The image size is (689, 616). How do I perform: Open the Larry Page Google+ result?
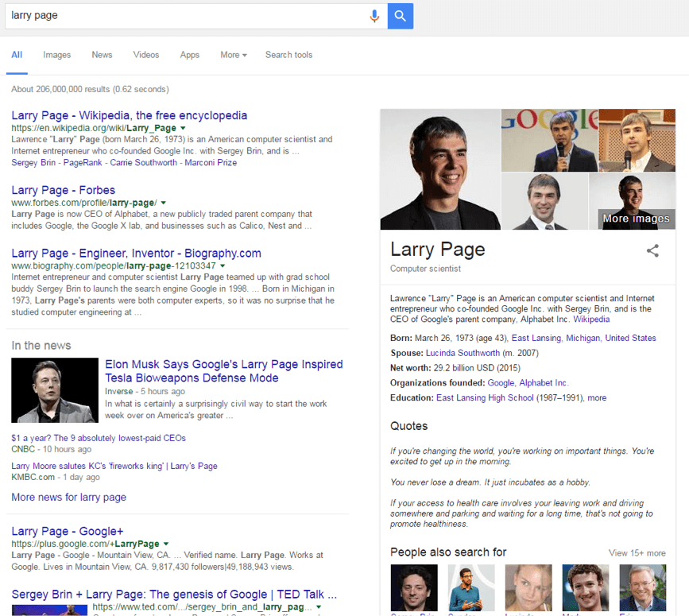point(68,531)
